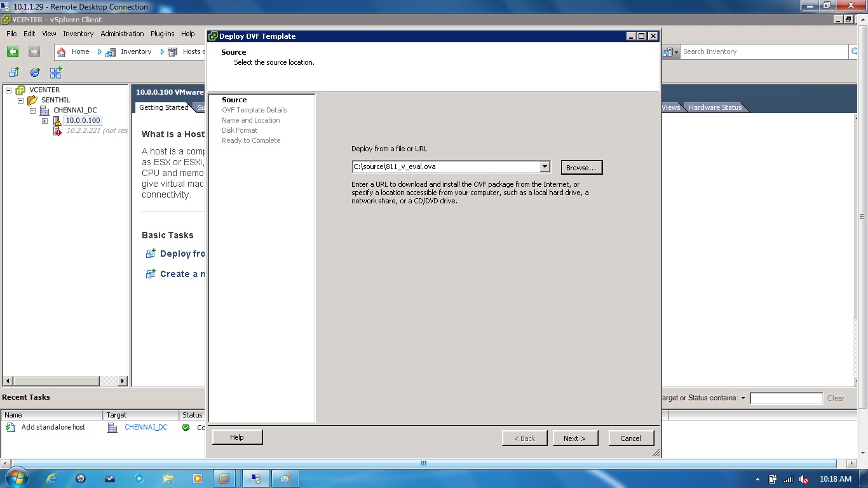Screen dimensions: 868x488
Task: Switch to the Remote Desktop taskbar button
Action: pyautogui.click(x=256, y=478)
